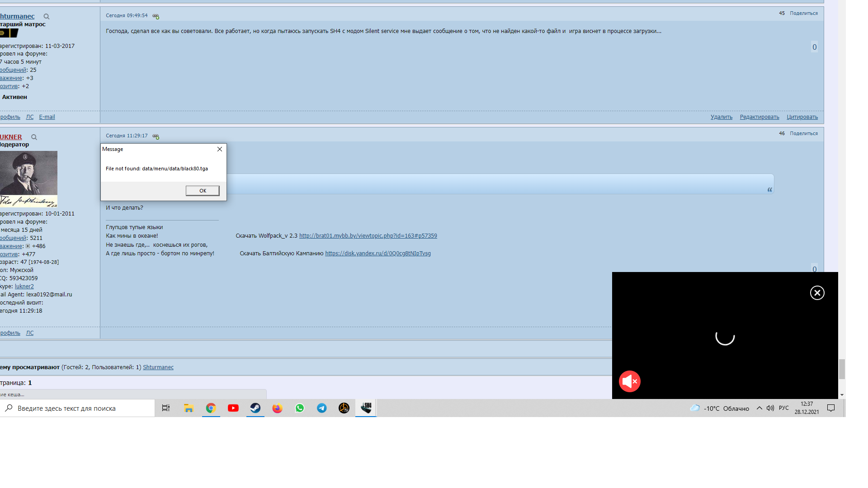Open Steam from the taskbar

(x=255, y=408)
